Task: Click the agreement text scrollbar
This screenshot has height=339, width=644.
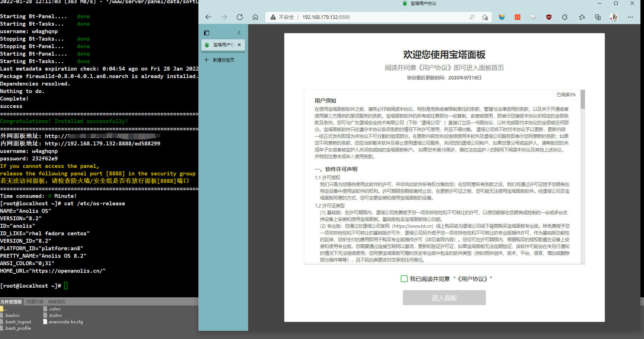Action: point(583,99)
